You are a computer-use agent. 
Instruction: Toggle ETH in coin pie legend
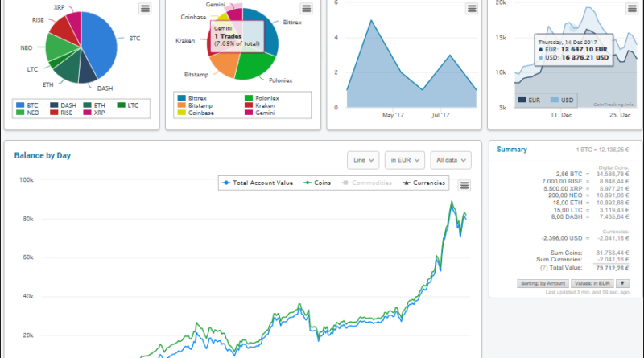94,105
